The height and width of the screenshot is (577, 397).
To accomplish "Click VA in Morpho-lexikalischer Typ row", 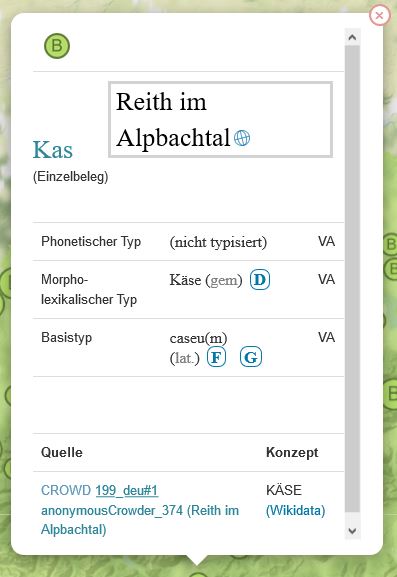I will point(326,279).
